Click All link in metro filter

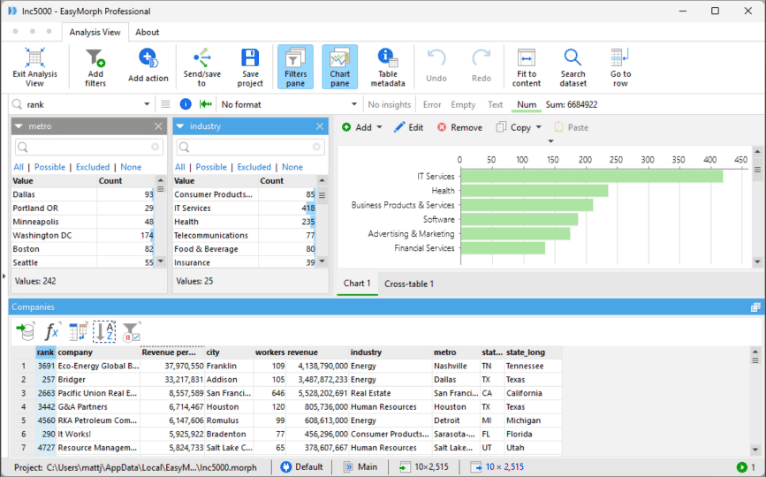(18, 167)
